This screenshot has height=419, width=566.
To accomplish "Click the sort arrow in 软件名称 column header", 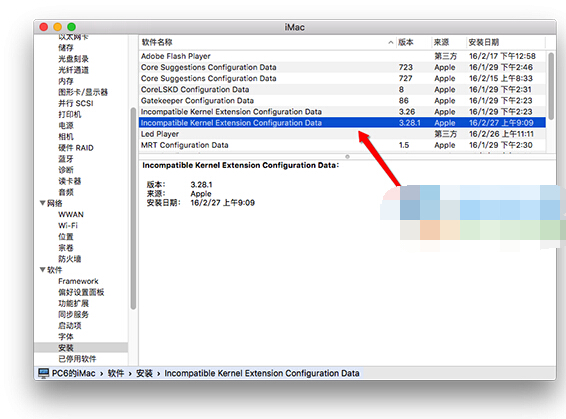I will 391,43.
